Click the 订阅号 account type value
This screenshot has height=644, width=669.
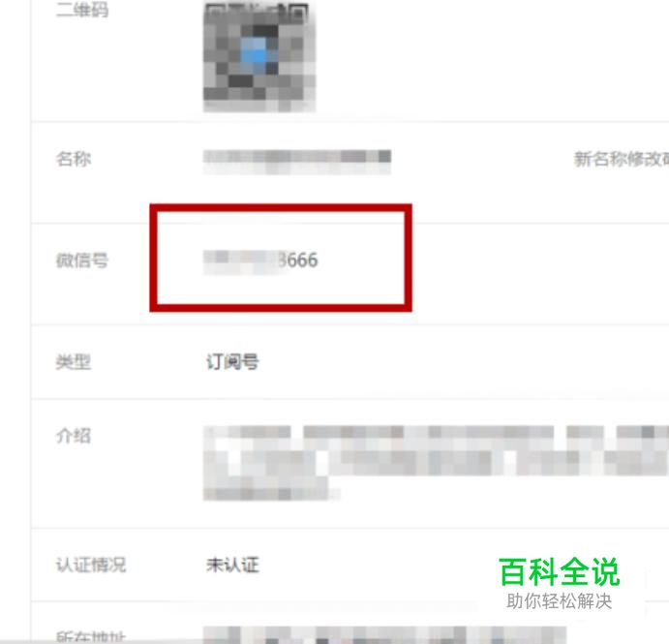tap(233, 362)
